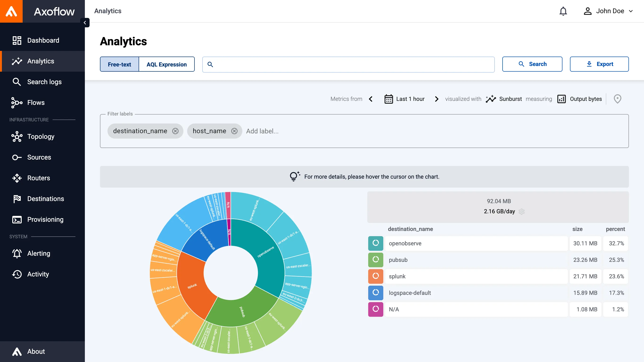Open the Topology page from sidebar

(41, 136)
